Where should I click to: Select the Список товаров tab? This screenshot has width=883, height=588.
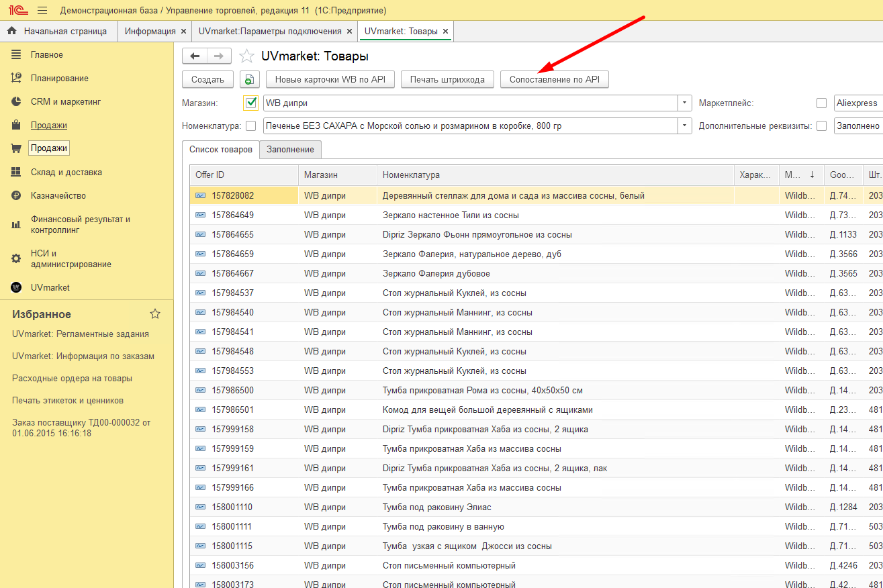point(221,149)
